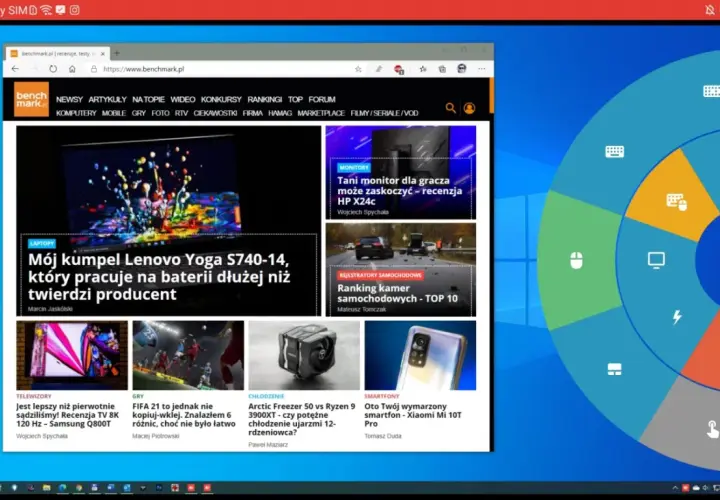Click the 'Arctic Freezer 50 vs Ryzen 9' headline

(x=302, y=419)
